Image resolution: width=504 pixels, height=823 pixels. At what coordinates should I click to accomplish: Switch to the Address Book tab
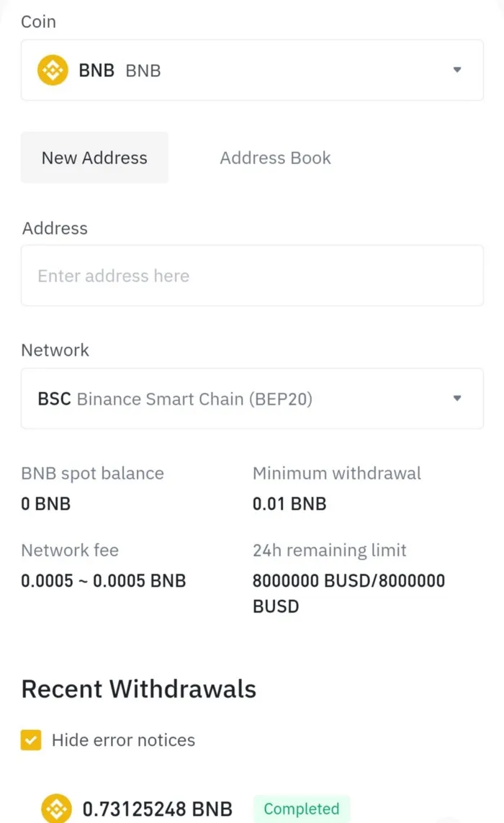coord(275,158)
